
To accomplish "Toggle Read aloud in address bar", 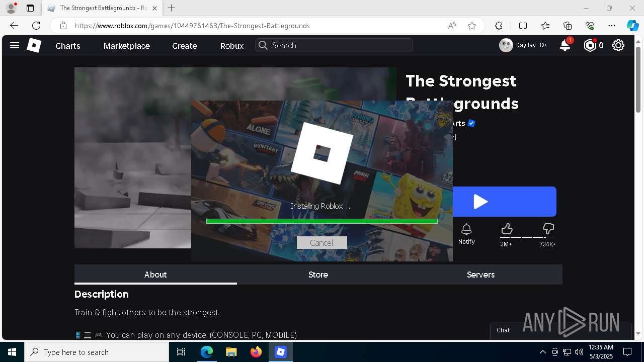I will click(x=452, y=26).
